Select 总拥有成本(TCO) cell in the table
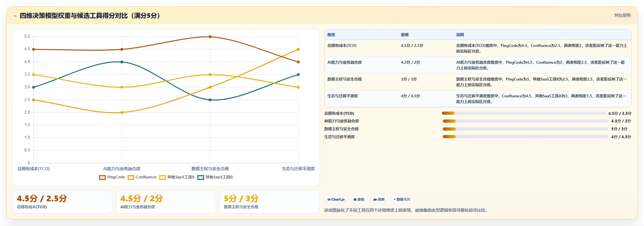644x226 pixels. pos(362,48)
